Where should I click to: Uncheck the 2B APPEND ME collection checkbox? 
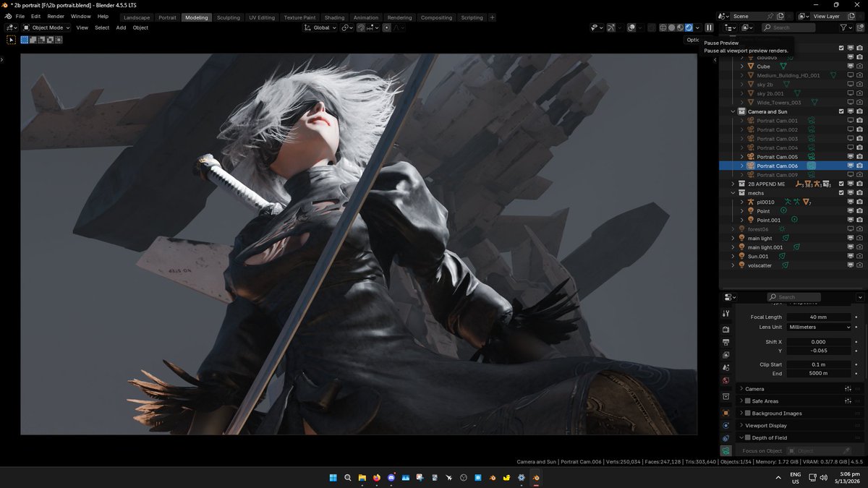click(x=841, y=184)
